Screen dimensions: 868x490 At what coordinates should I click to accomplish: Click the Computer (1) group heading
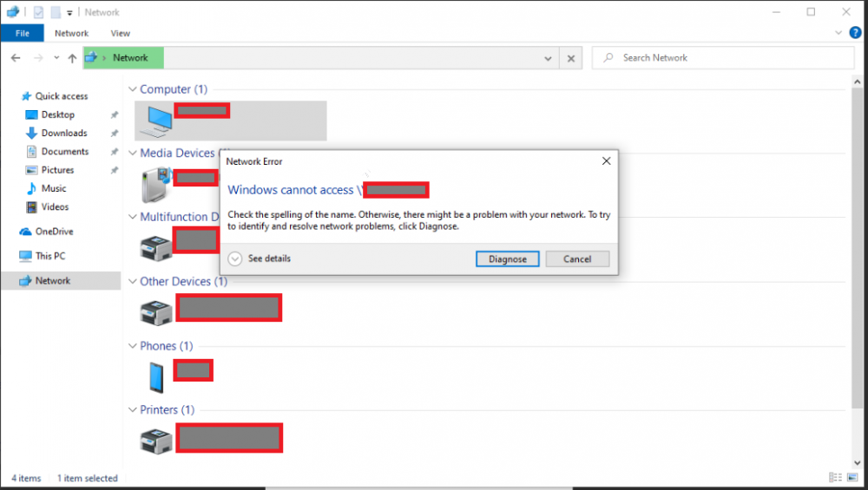click(x=174, y=89)
